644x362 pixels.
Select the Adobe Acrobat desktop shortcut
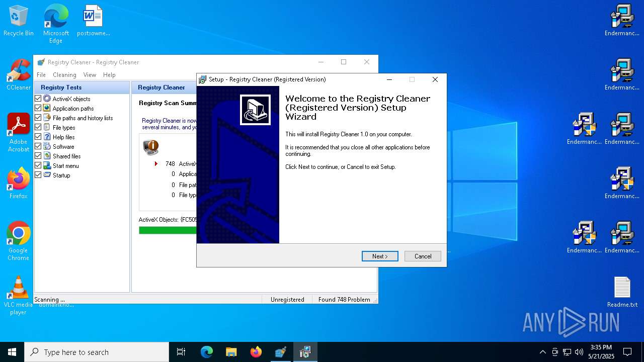click(x=19, y=133)
